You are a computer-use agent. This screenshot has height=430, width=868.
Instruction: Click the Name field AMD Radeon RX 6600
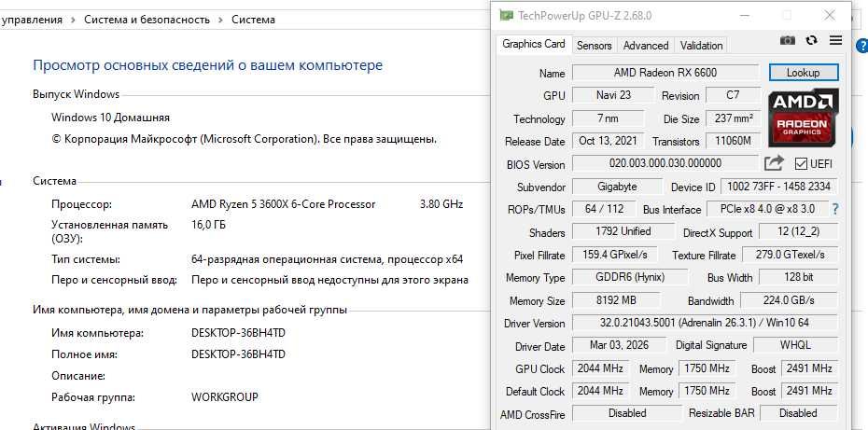(665, 73)
